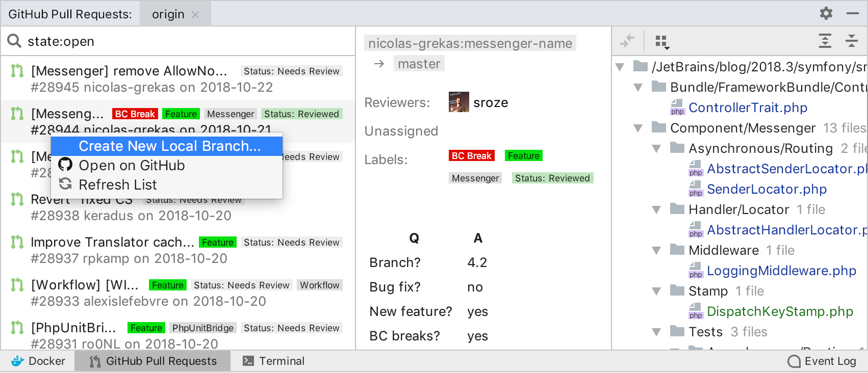Click sroze's reviewer avatar
The height and width of the screenshot is (373, 868).
458,102
